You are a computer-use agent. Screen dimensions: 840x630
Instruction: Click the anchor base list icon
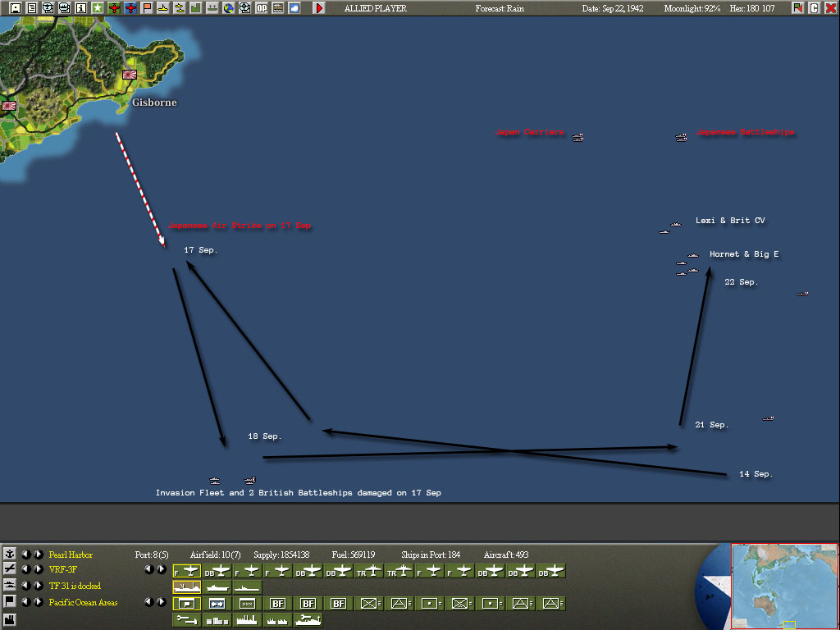[x=9, y=554]
